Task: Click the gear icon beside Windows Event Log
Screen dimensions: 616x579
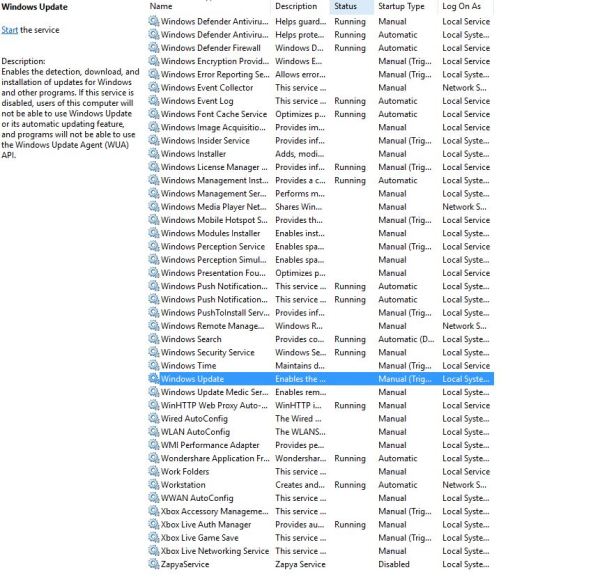Action: point(153,101)
